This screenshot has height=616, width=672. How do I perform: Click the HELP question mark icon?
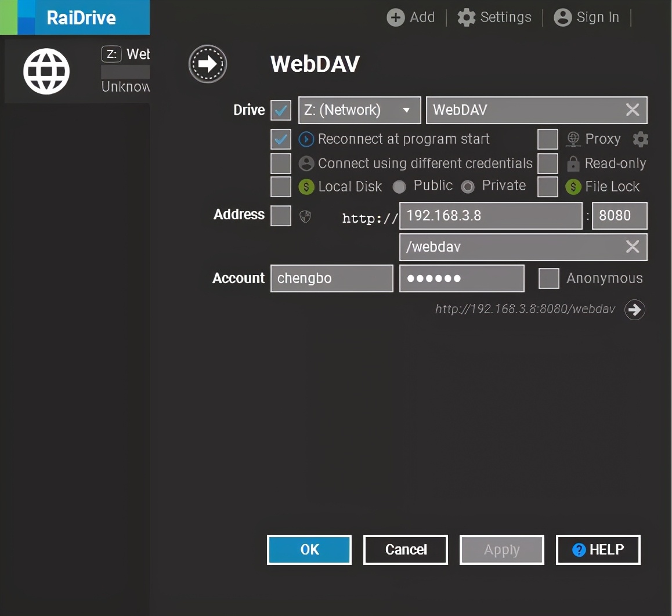click(x=579, y=550)
